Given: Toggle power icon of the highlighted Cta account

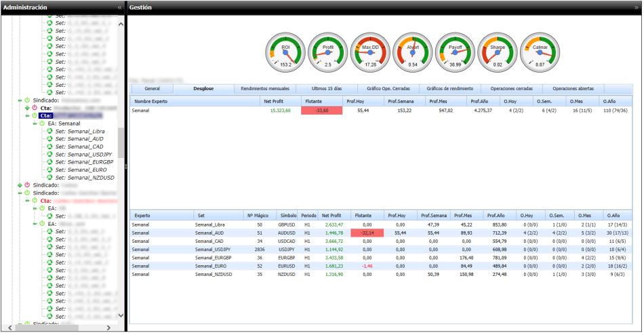Looking at the screenshot, I should [x=35, y=115].
